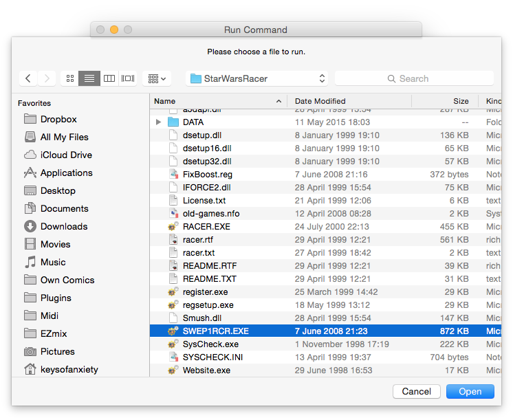
Task: Go to Applications in the sidebar
Action: 58,173
